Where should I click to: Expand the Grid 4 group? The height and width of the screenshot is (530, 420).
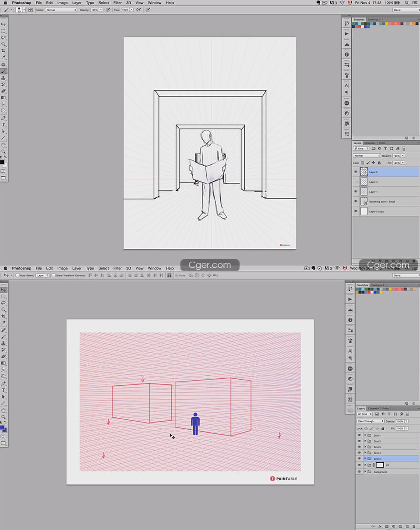(x=365, y=453)
